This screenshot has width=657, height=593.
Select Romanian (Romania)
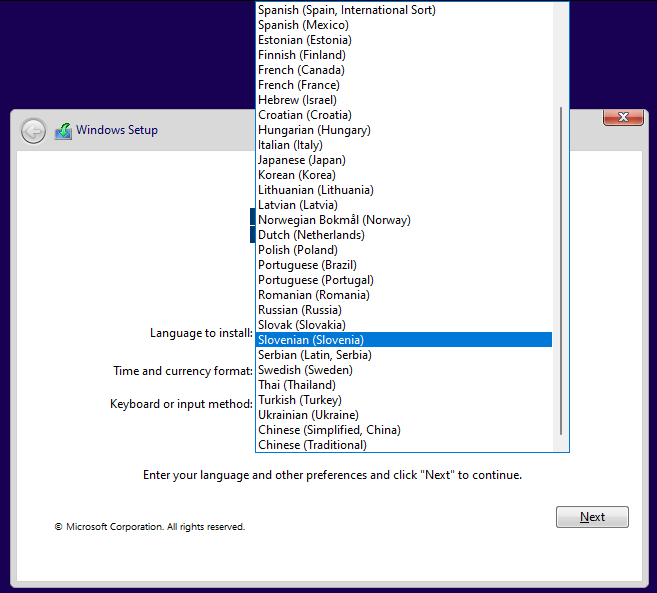point(404,295)
